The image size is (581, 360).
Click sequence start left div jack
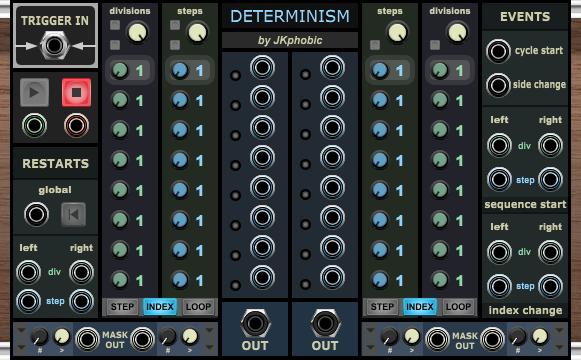[x=499, y=145]
